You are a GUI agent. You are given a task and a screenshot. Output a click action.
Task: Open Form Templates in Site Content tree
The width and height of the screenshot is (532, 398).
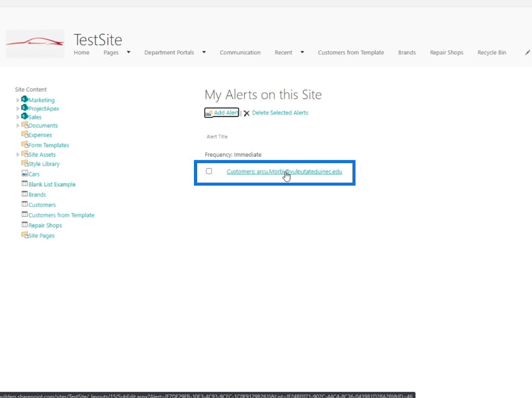[x=49, y=145]
